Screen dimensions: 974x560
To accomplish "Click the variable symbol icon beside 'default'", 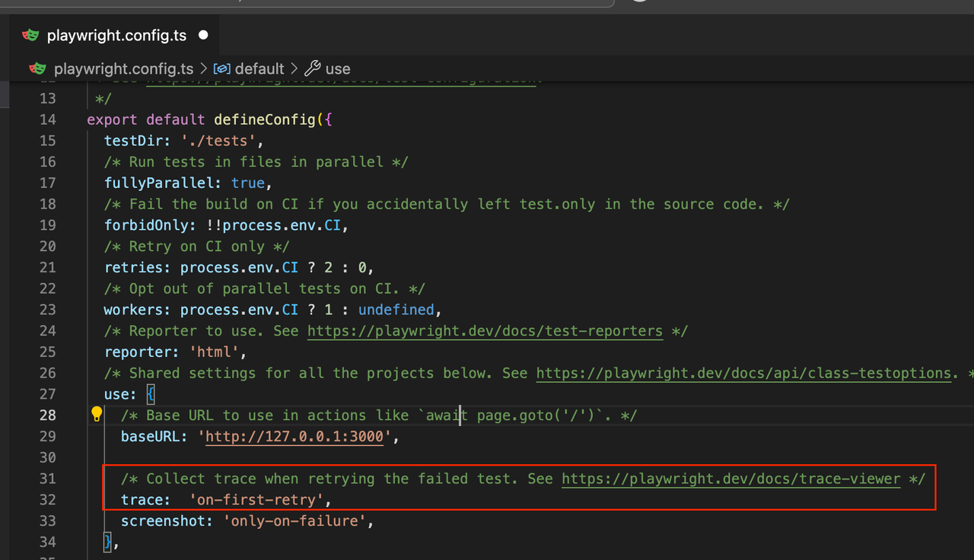I will pos(222,68).
